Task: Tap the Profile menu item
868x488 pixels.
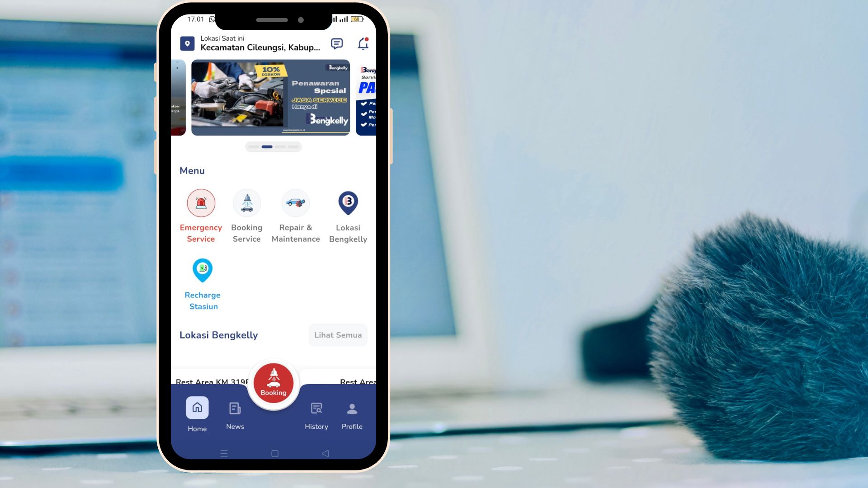Action: [x=352, y=415]
